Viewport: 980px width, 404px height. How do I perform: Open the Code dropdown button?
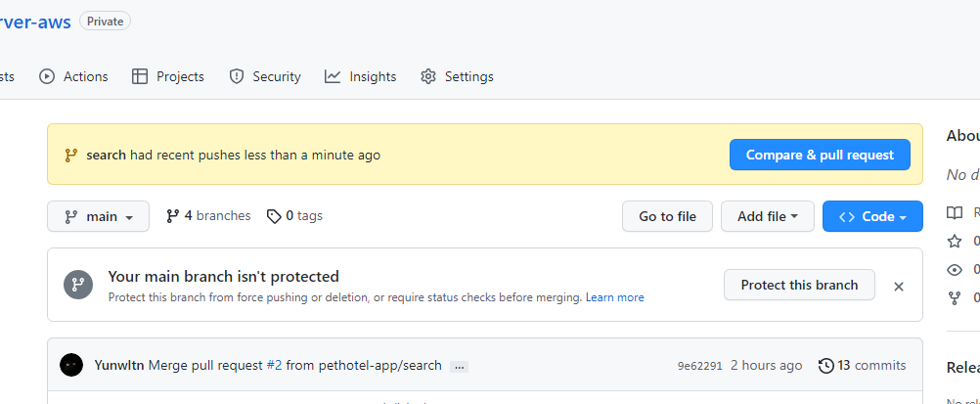(872, 216)
